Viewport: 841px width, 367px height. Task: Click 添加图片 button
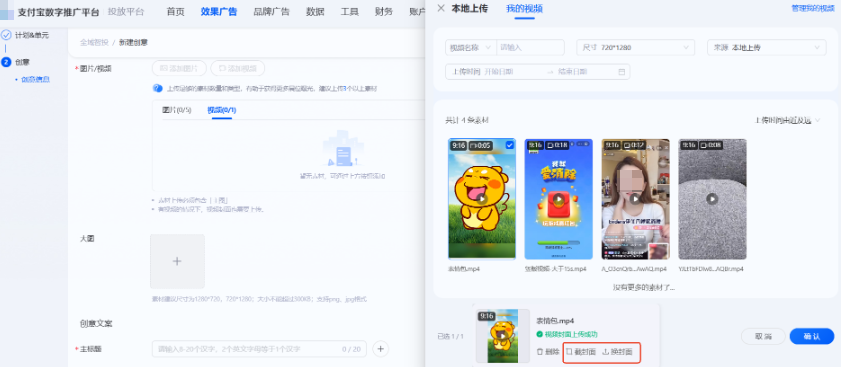pos(179,69)
